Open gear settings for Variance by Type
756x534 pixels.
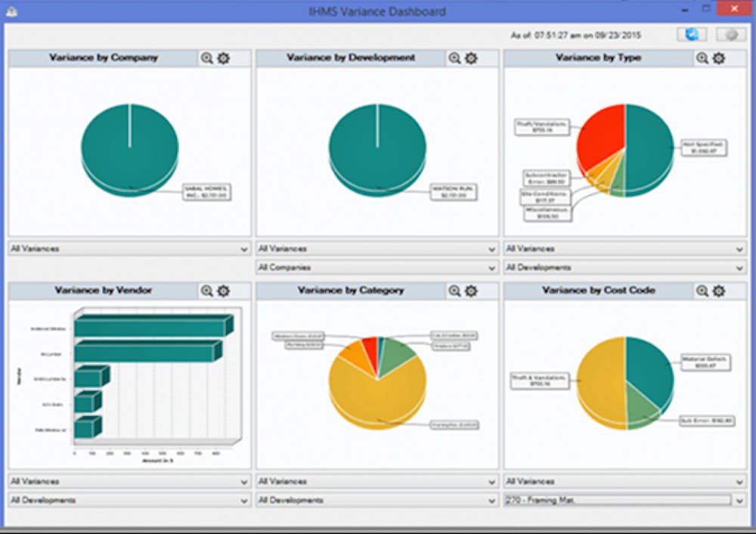click(719, 58)
